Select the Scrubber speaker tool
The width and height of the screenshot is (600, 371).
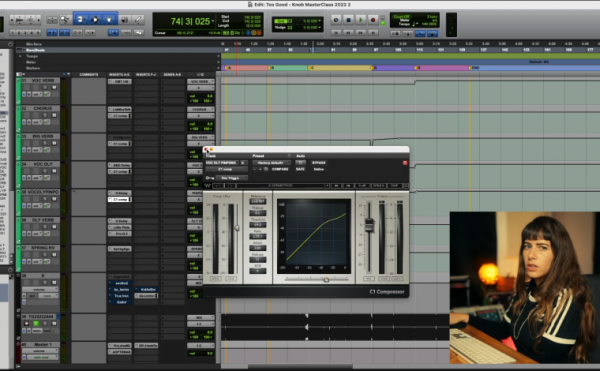(x=125, y=20)
